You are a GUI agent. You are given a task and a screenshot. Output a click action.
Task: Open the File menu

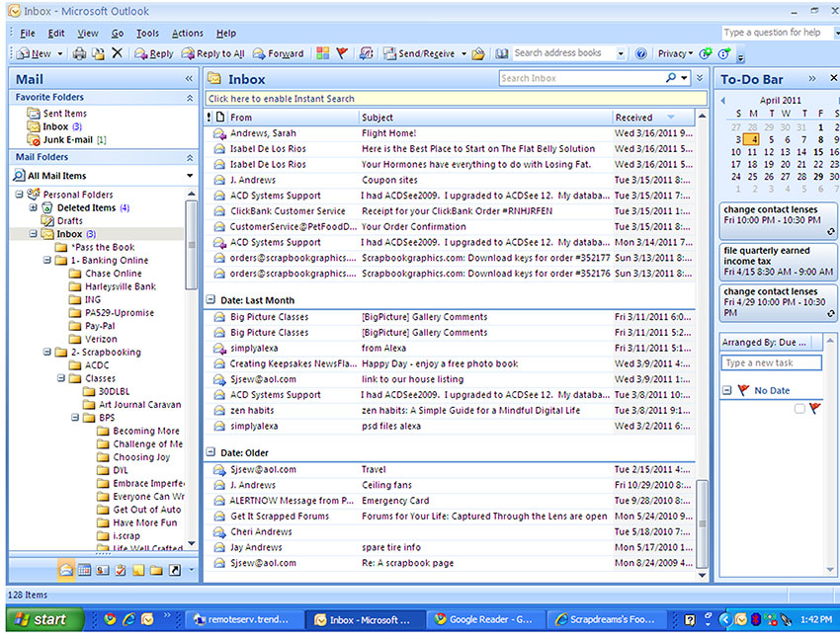click(x=28, y=34)
